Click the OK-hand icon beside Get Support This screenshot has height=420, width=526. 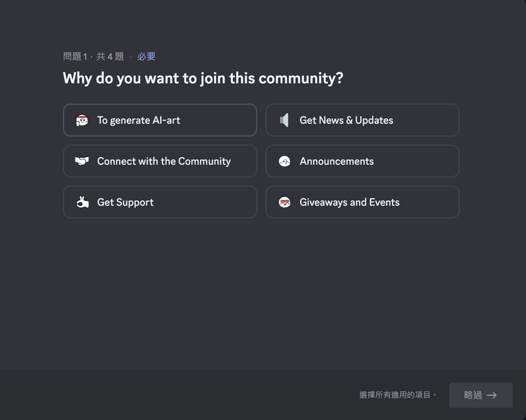point(82,202)
